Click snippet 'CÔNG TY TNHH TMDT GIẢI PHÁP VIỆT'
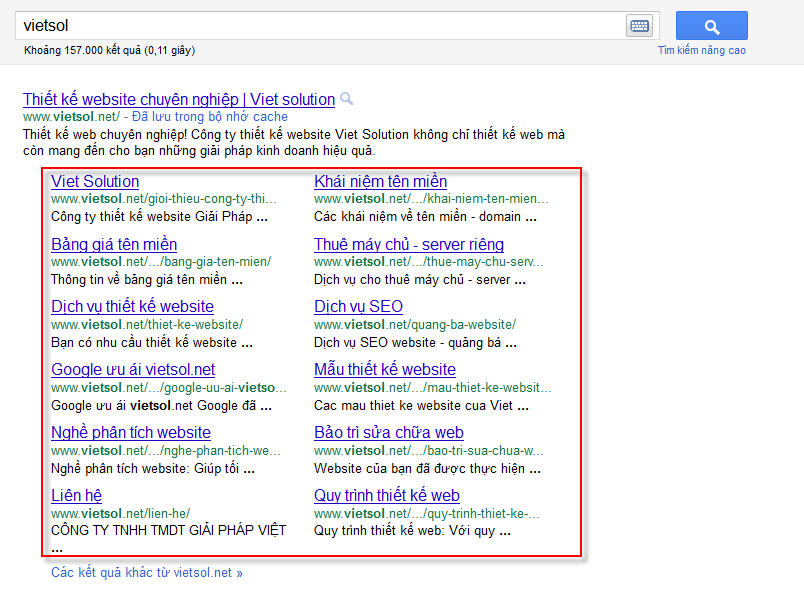This screenshot has height=600, width=804. click(x=169, y=530)
